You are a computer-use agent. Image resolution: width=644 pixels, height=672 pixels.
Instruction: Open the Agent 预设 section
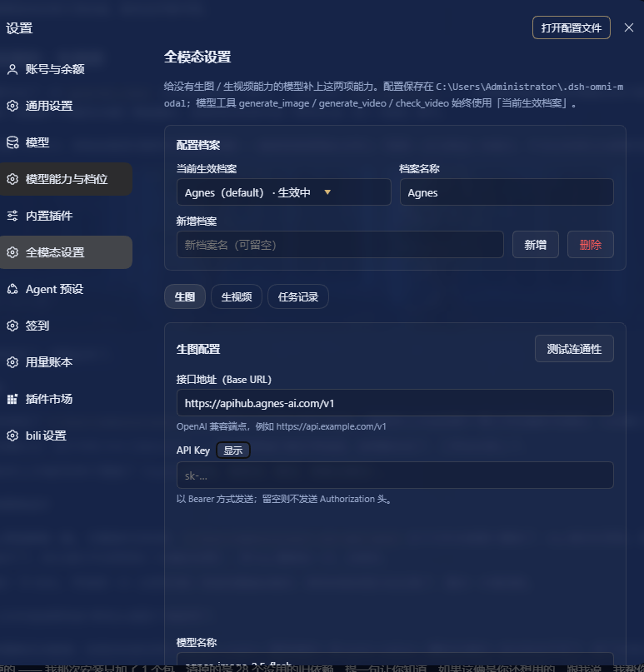coord(66,289)
